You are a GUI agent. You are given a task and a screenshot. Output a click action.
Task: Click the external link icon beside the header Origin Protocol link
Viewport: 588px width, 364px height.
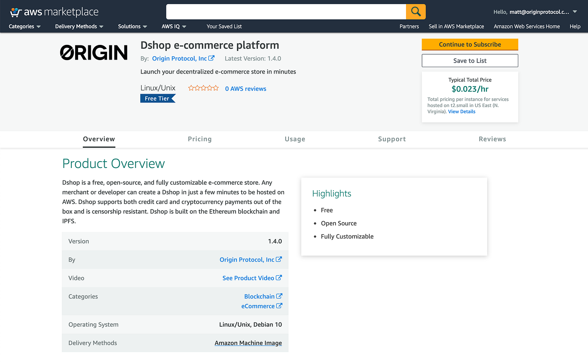pyautogui.click(x=212, y=58)
